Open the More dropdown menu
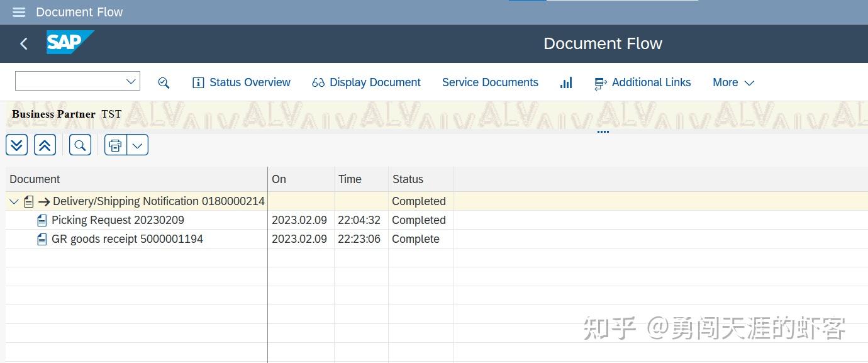Screen dimensions: 868x363 coord(733,82)
